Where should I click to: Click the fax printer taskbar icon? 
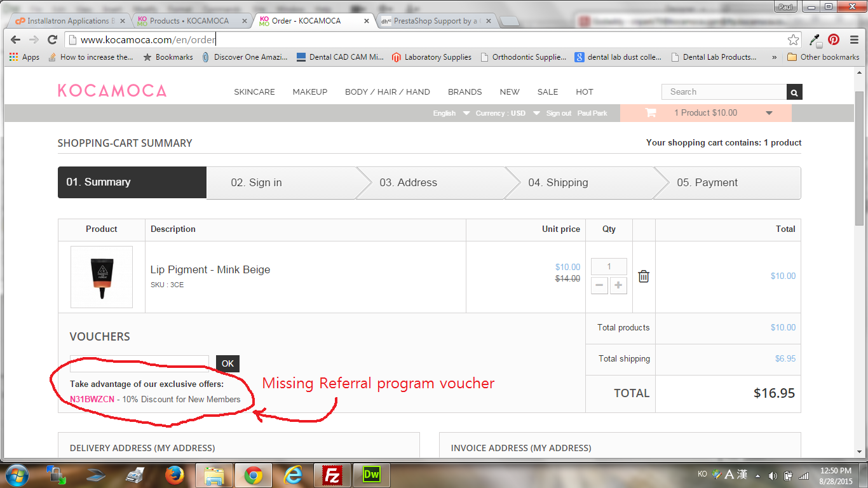[x=135, y=475]
